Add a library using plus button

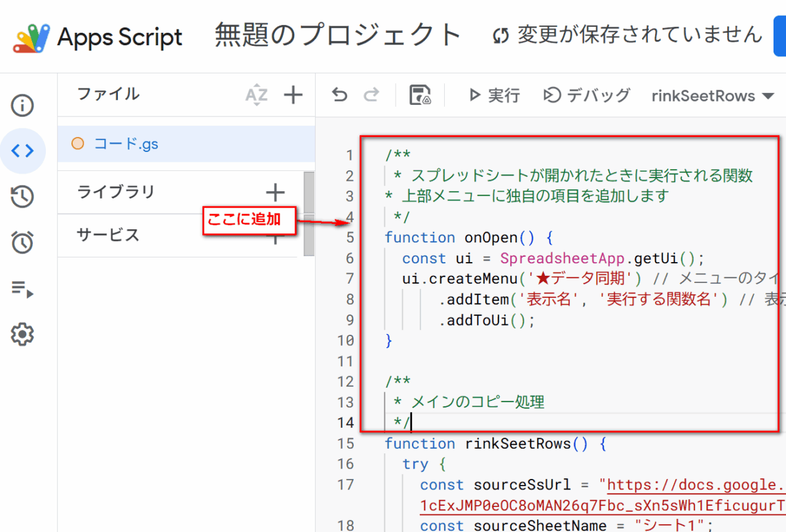275,192
